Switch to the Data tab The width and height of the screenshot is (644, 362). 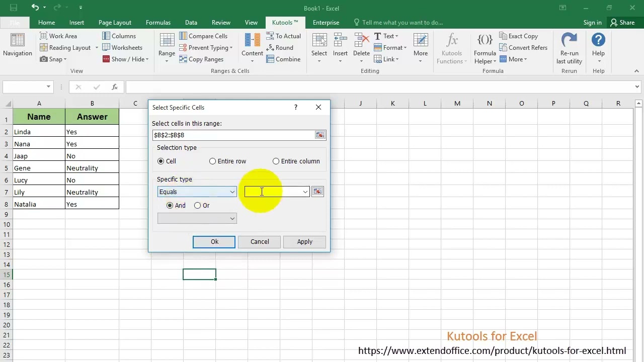[191, 23]
